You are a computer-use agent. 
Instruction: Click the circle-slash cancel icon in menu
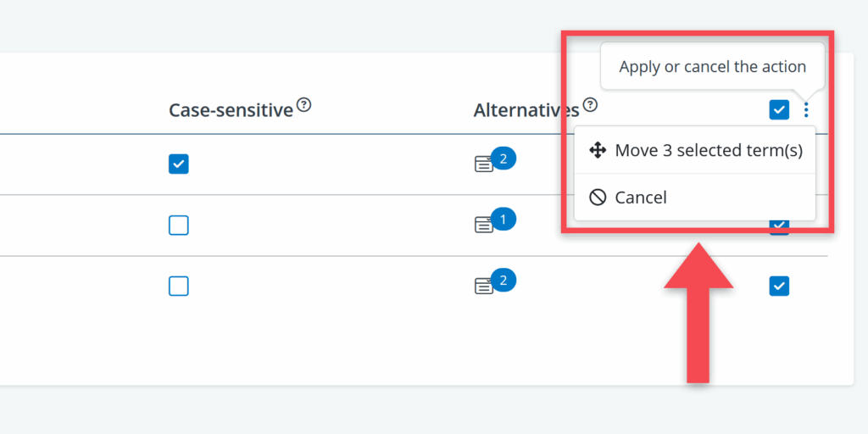[598, 198]
